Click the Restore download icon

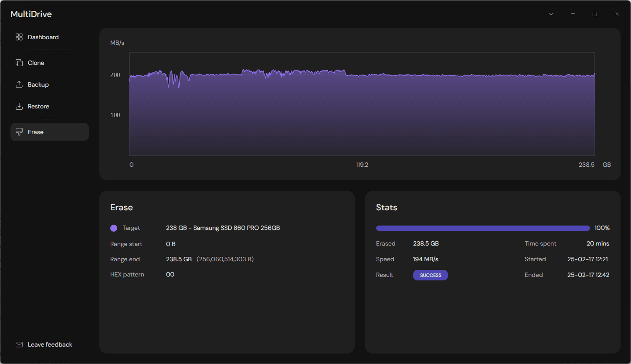coord(19,106)
